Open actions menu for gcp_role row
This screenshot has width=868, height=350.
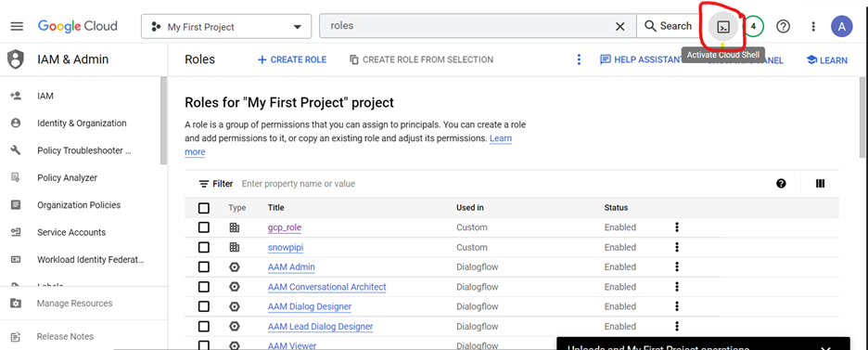click(x=676, y=227)
